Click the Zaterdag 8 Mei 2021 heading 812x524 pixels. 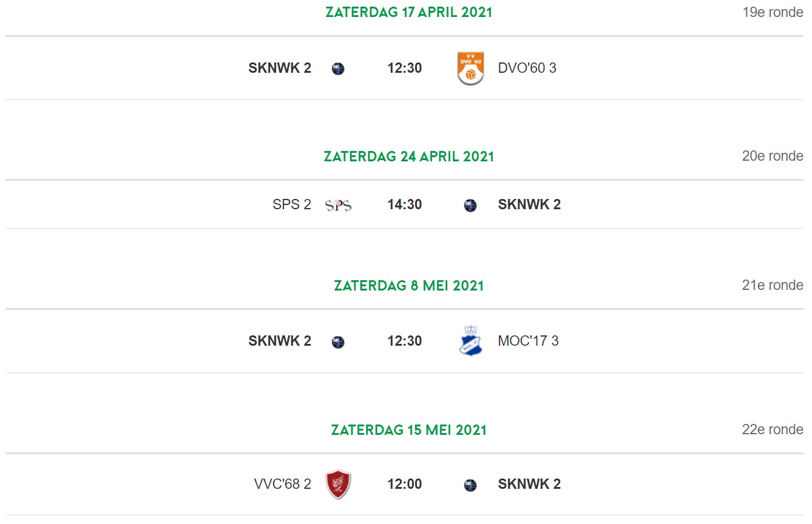point(409,285)
